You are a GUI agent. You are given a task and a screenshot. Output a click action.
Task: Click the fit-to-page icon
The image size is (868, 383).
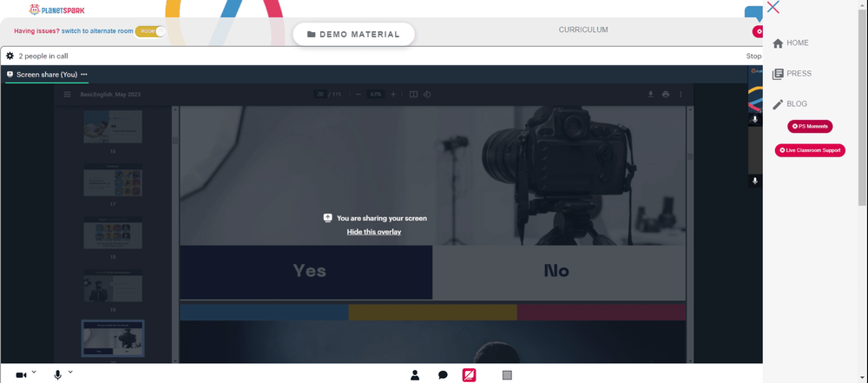tap(413, 94)
